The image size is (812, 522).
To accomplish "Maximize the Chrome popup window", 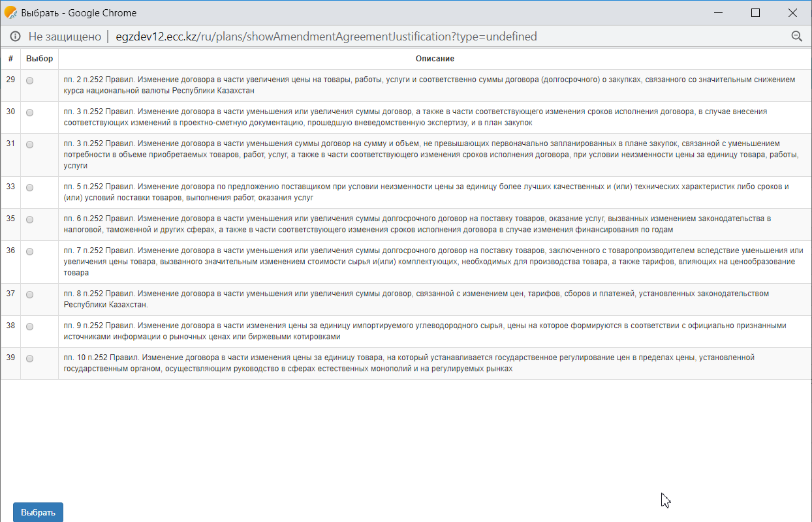I will tap(755, 12).
